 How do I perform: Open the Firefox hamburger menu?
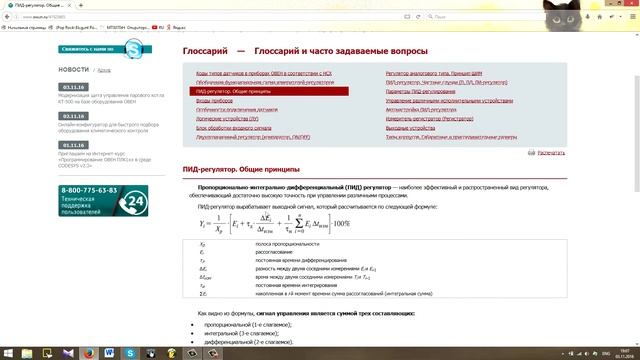pos(633,17)
